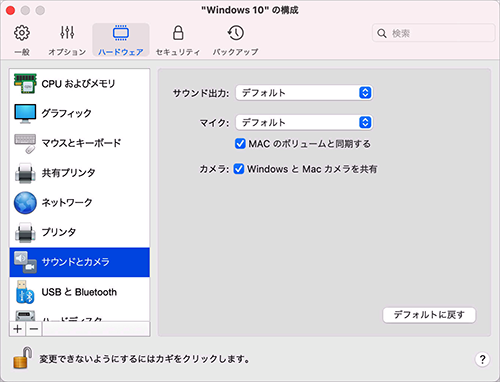The image size is (500, 382).
Task: Click the CPU およびメモリ chip icon
Action: (x=25, y=83)
